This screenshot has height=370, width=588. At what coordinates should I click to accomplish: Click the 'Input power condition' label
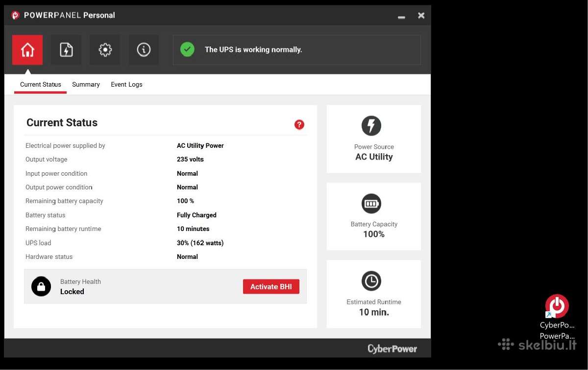click(56, 174)
